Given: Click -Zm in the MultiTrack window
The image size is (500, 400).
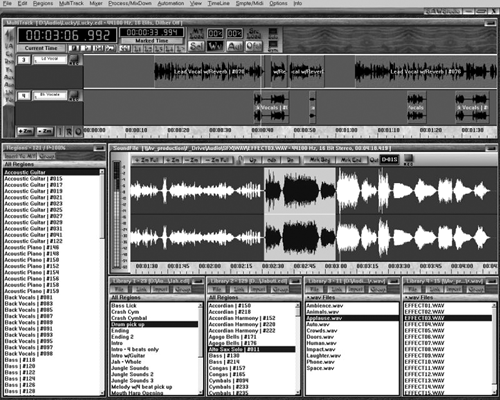Looking at the screenshot, I should coord(45,131).
